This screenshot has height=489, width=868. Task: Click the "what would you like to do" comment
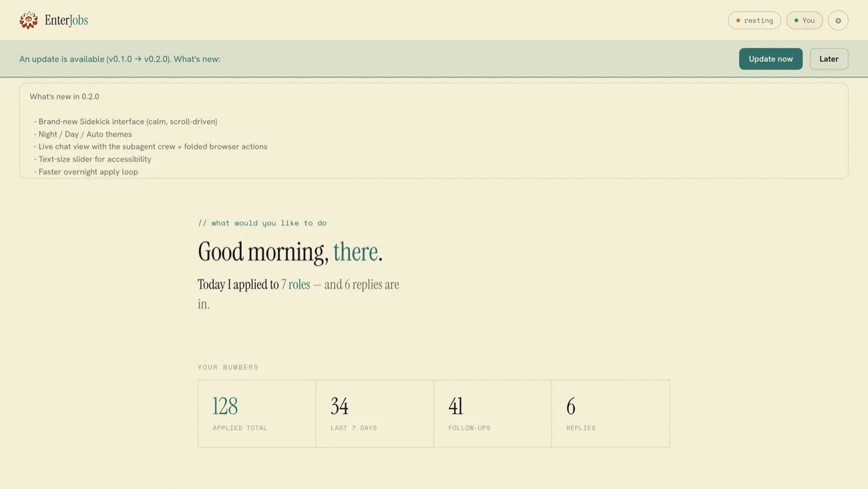[262, 223]
